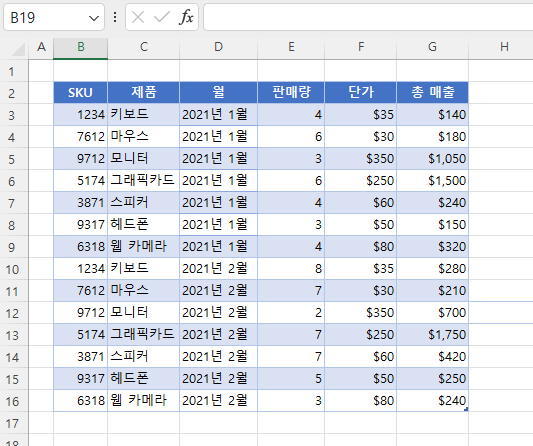Select row 16 header
Image resolution: width=533 pixels, height=446 pixels.
[x=14, y=401]
